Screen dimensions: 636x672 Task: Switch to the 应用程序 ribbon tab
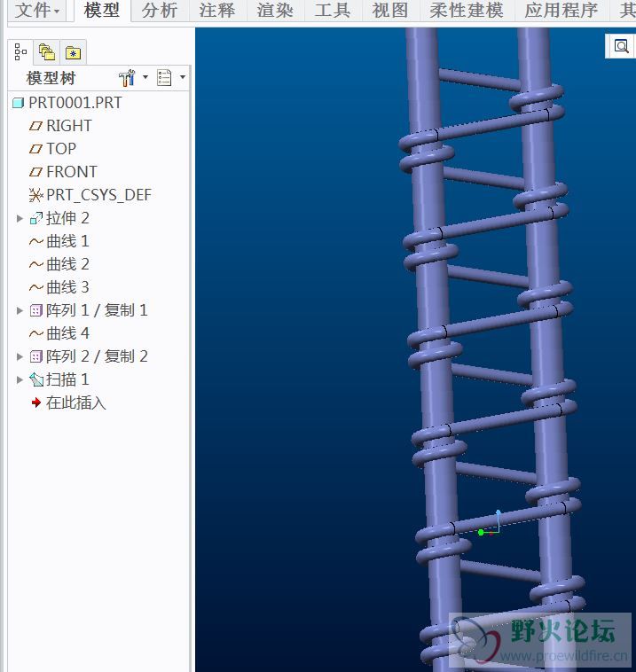pyautogui.click(x=561, y=11)
